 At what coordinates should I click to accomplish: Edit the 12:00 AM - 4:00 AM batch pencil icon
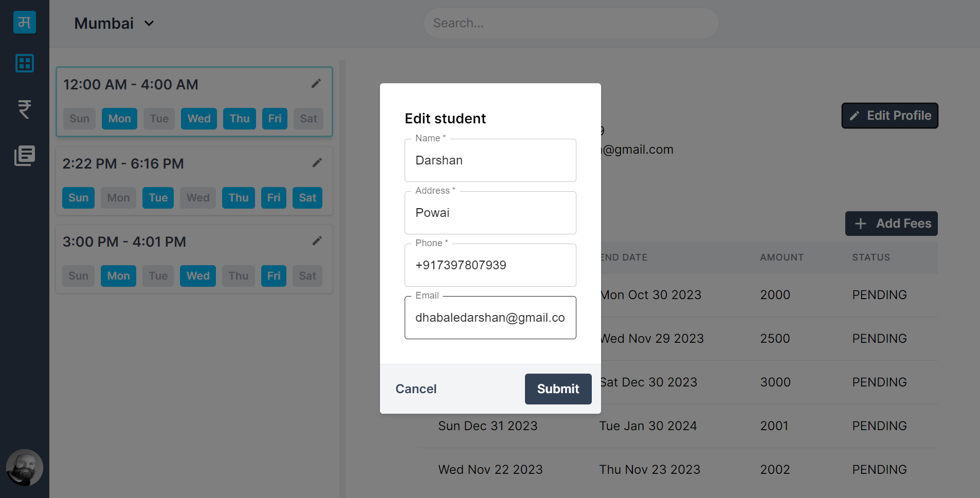point(316,83)
